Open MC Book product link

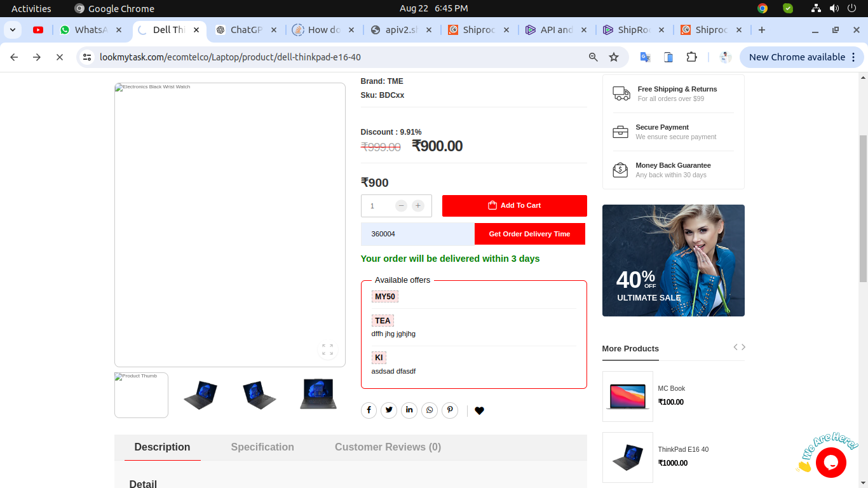point(672,388)
